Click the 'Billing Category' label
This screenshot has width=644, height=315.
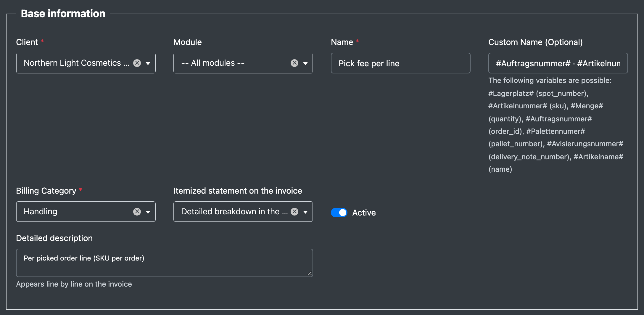pos(46,191)
